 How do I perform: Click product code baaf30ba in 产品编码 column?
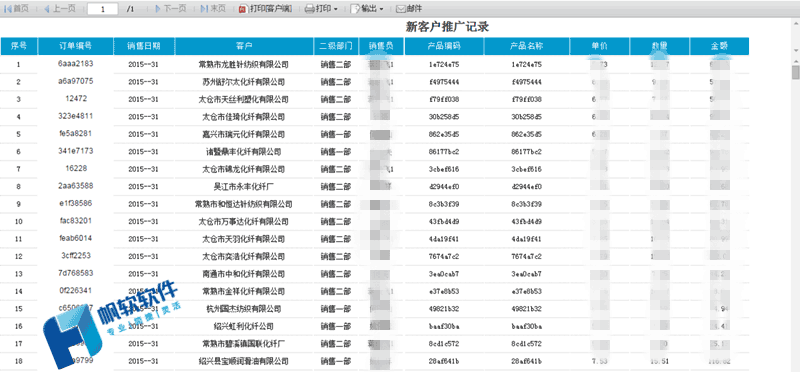[444, 327]
